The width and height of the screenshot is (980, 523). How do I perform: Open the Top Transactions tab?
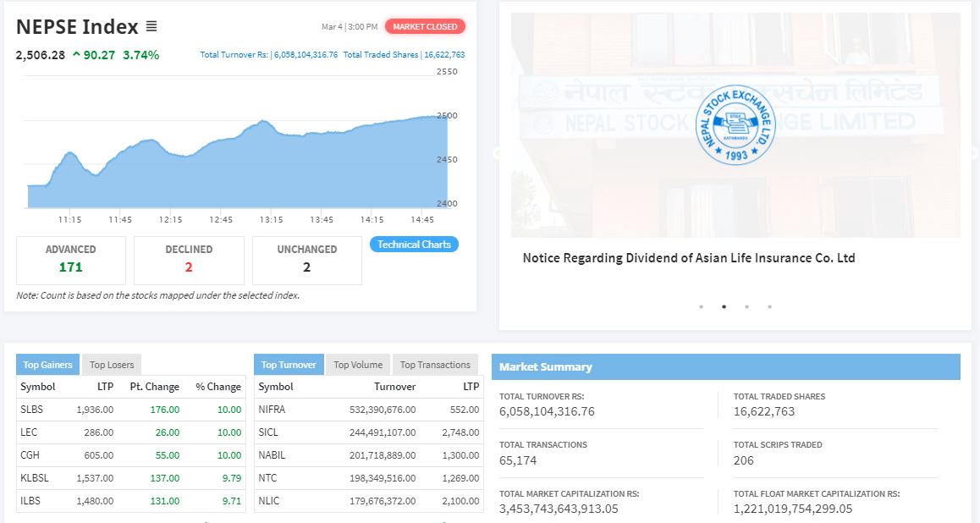pyautogui.click(x=435, y=365)
